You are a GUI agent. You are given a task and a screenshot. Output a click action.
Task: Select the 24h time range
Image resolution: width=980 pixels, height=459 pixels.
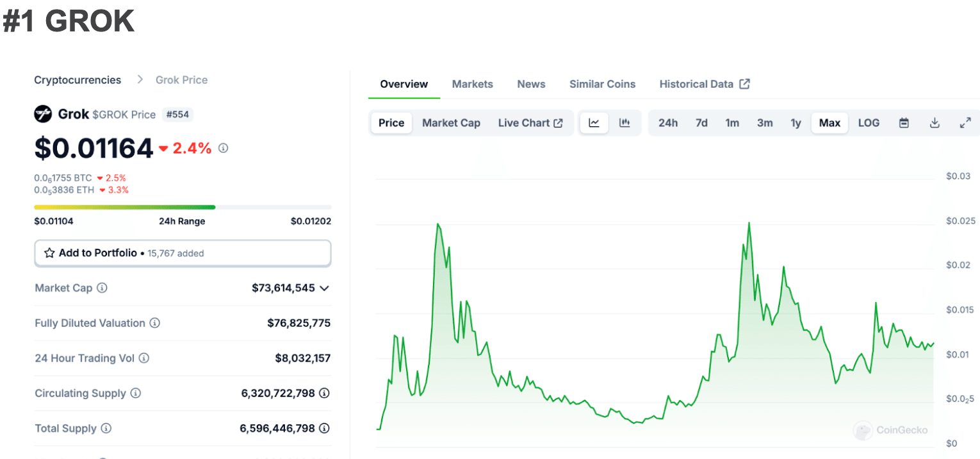(668, 123)
